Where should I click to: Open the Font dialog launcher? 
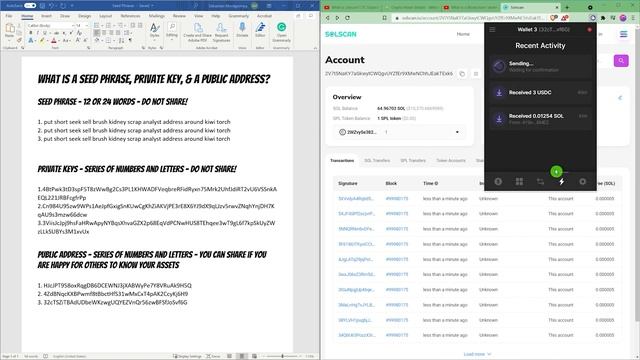coord(89,48)
